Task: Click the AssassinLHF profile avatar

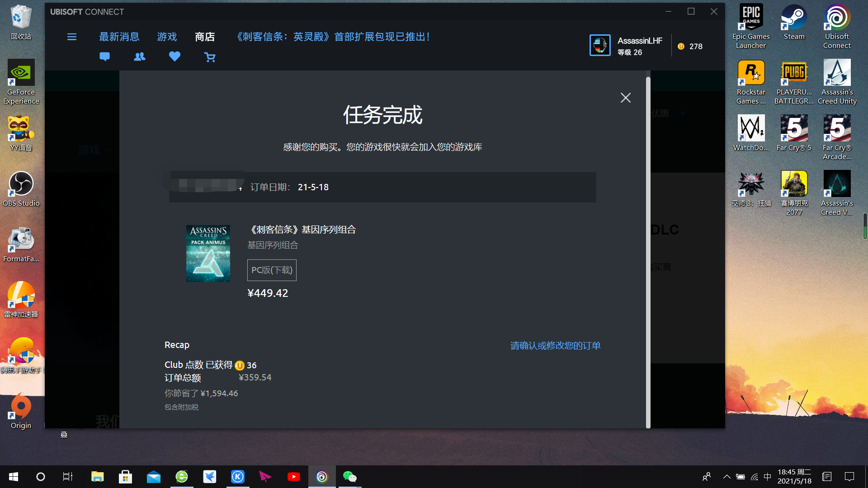Action: (x=600, y=45)
